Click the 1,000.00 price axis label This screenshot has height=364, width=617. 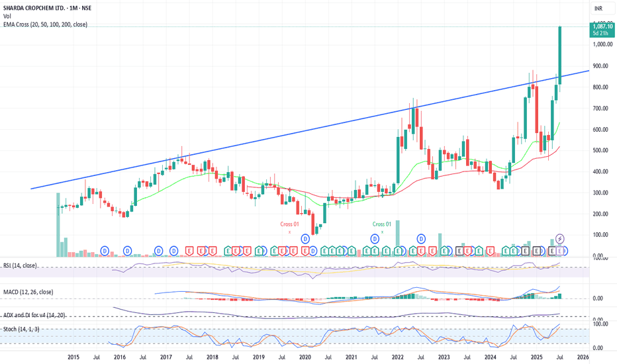click(602, 44)
